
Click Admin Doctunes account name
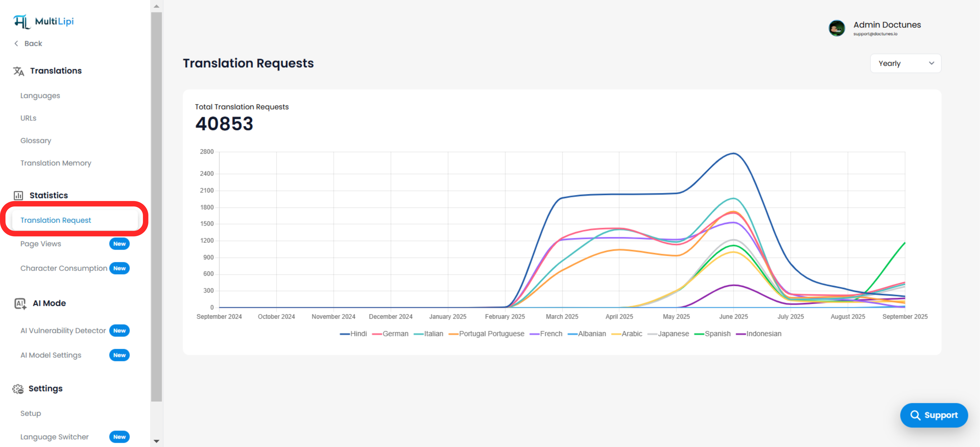pos(887,25)
